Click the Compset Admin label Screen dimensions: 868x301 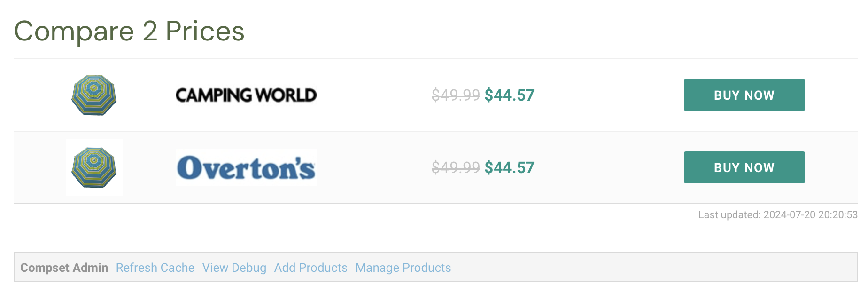pos(64,268)
